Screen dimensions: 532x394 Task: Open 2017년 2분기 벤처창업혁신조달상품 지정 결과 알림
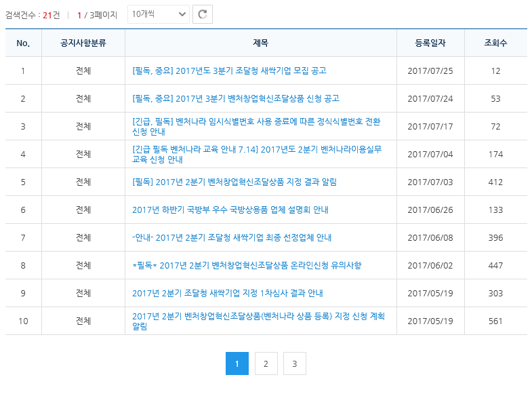[234, 182]
